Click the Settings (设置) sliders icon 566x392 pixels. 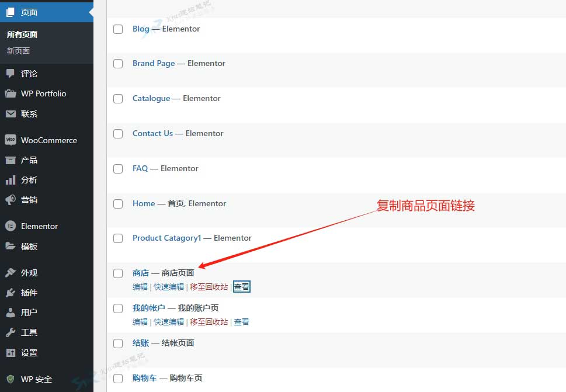(11, 353)
